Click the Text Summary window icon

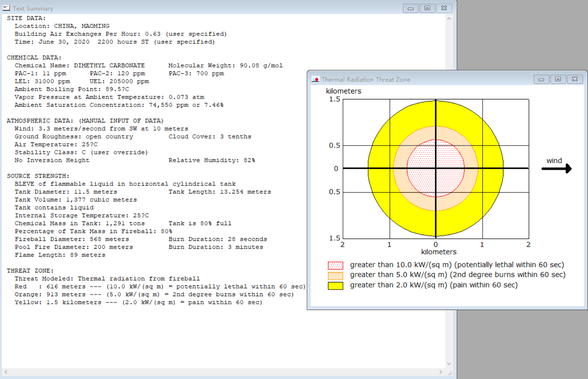pos(6,8)
